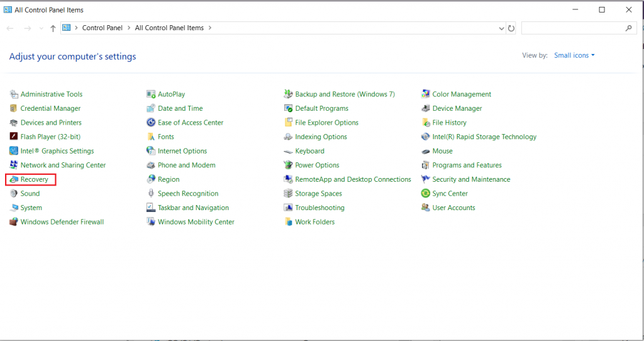644x341 pixels.
Task: Select All Control Panel Items breadcrumb
Action: pos(169,28)
